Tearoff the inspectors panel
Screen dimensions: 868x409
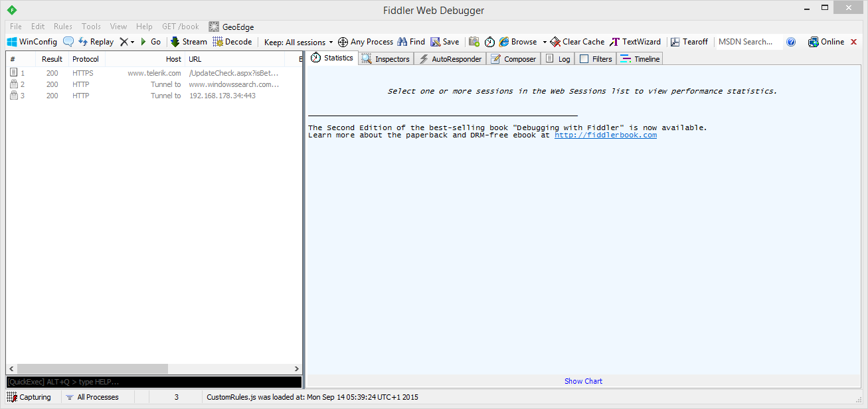pos(689,42)
